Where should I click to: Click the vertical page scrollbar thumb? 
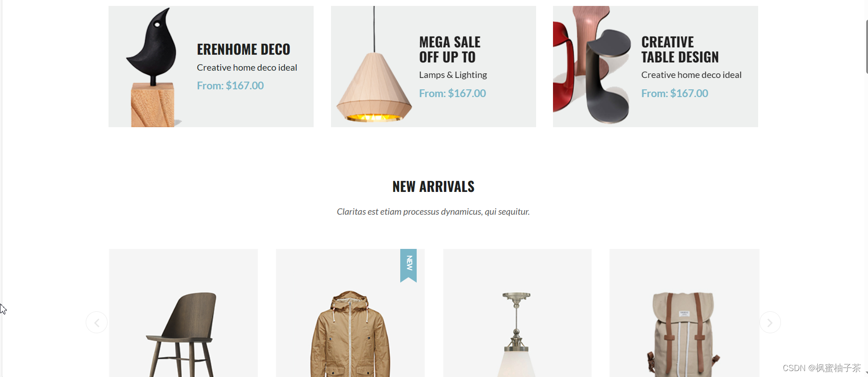[x=867, y=46]
